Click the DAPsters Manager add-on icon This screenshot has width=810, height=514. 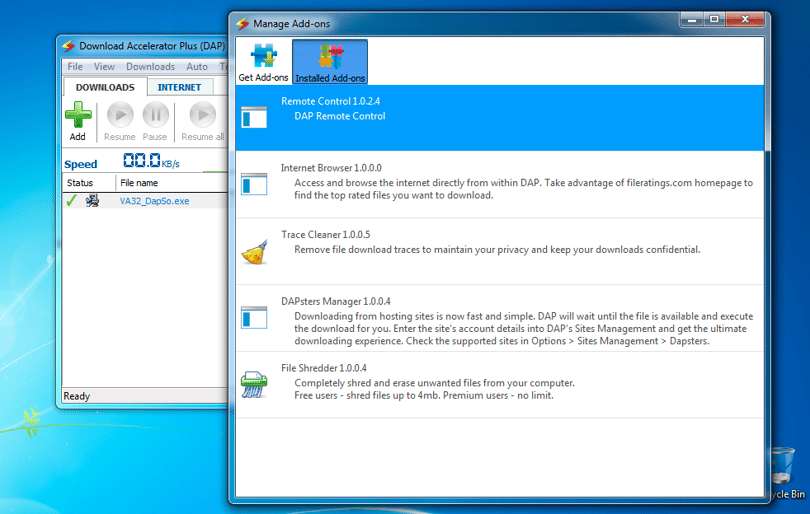pyautogui.click(x=254, y=318)
